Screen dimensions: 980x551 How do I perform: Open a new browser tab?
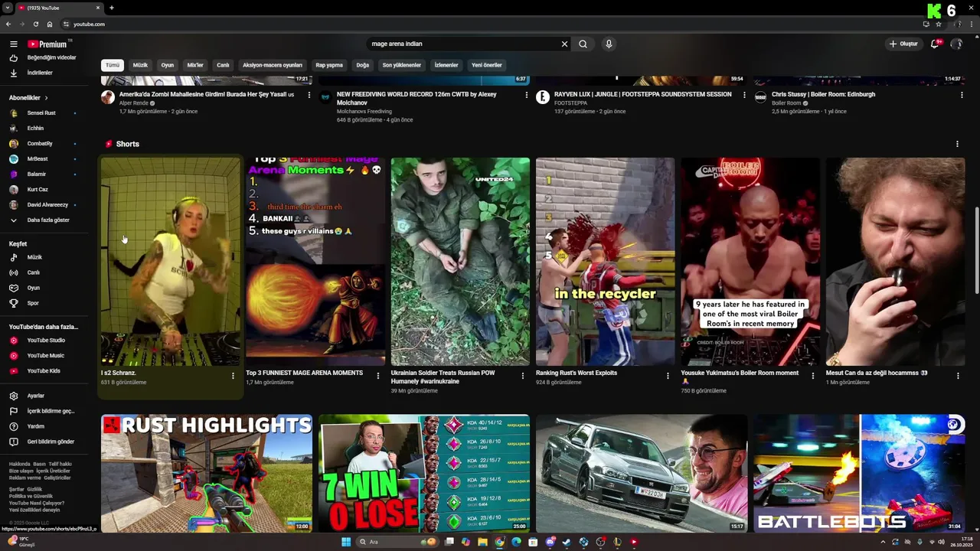(112, 8)
